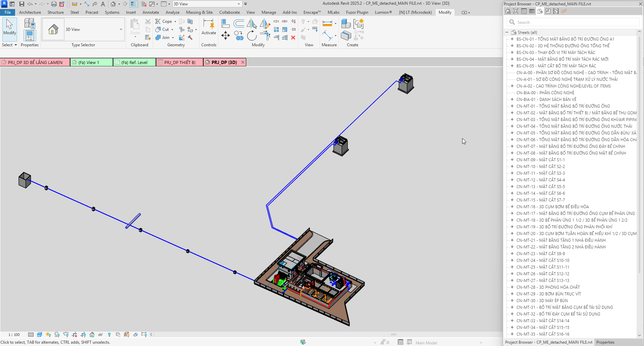Toggle Crop View in view control bar
Viewport: 644px width, 346px height.
(74, 335)
